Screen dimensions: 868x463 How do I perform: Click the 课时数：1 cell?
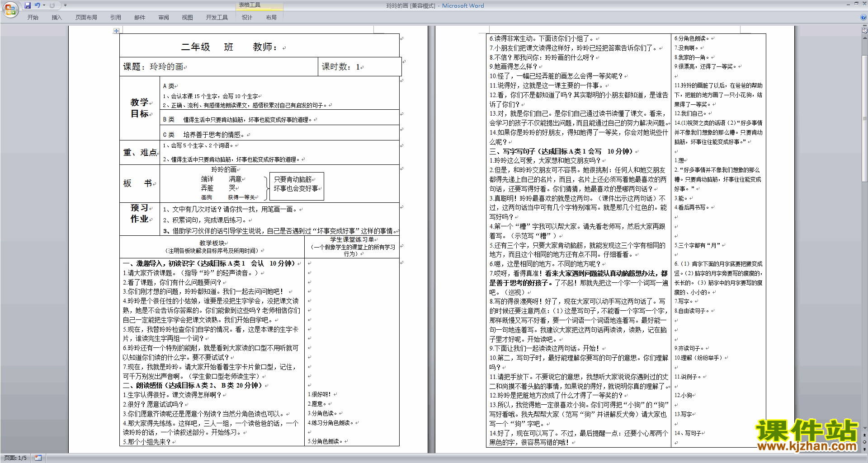(359, 66)
